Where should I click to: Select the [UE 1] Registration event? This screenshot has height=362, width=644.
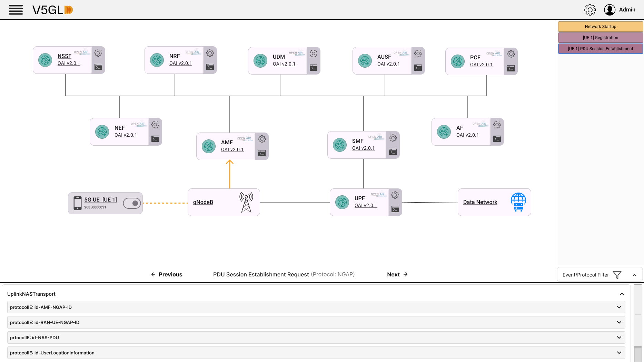pyautogui.click(x=600, y=38)
